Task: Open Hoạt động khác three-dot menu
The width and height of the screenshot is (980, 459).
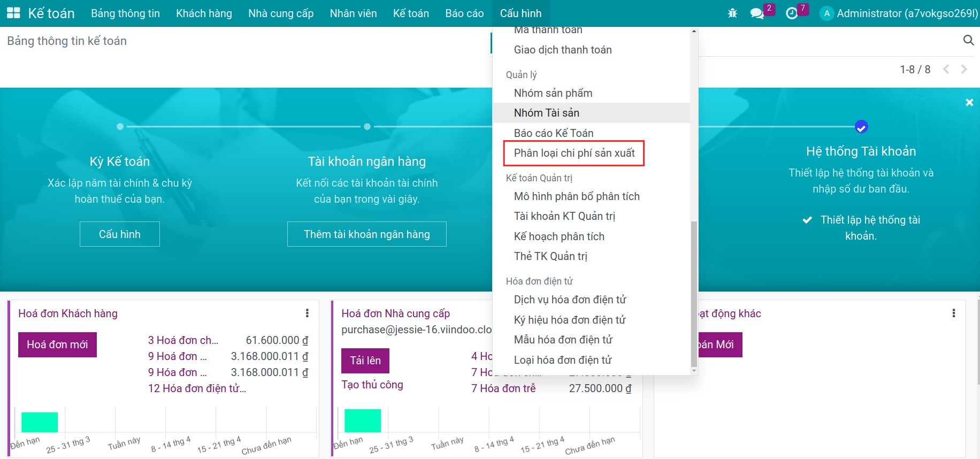Action: point(954,313)
